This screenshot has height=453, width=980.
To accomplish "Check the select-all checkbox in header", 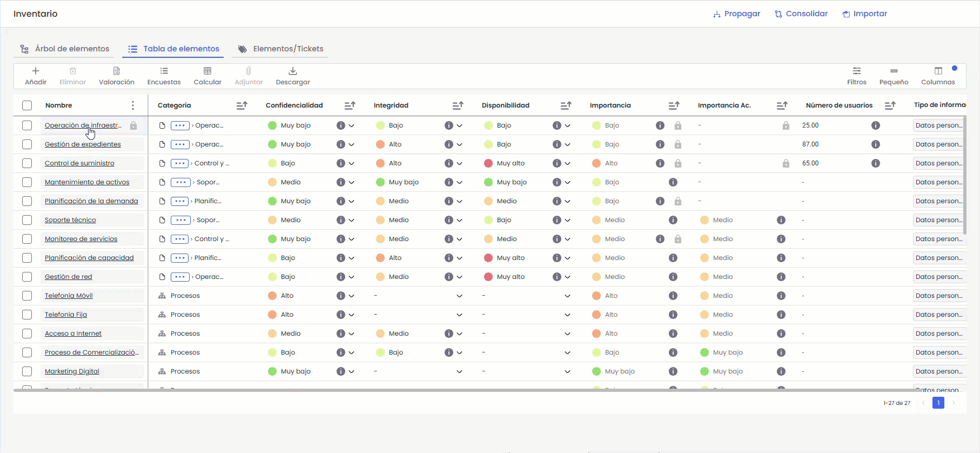I will click(x=27, y=105).
